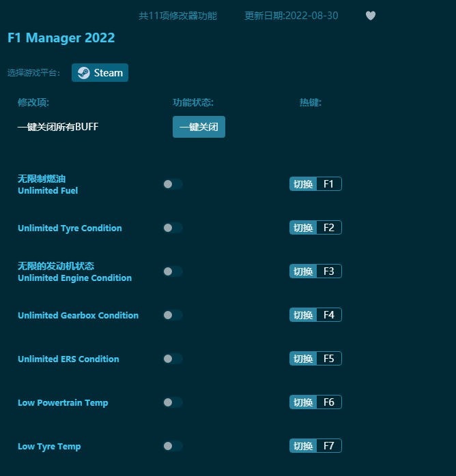Click the 切换 button for F1 hotkey

click(303, 184)
